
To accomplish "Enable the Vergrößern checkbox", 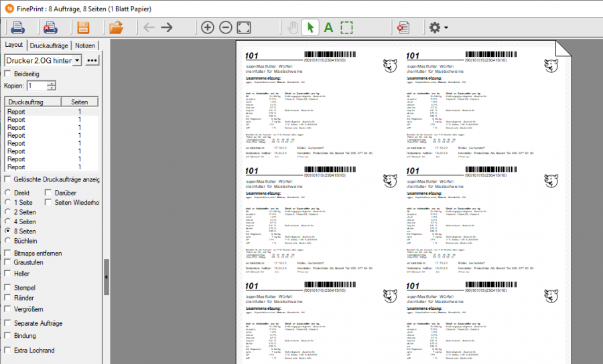I will [7, 308].
